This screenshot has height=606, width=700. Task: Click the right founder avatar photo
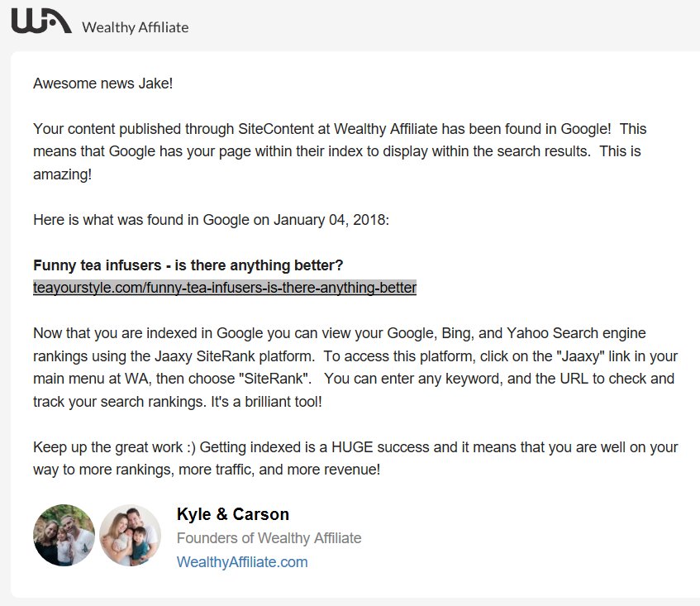(130, 535)
